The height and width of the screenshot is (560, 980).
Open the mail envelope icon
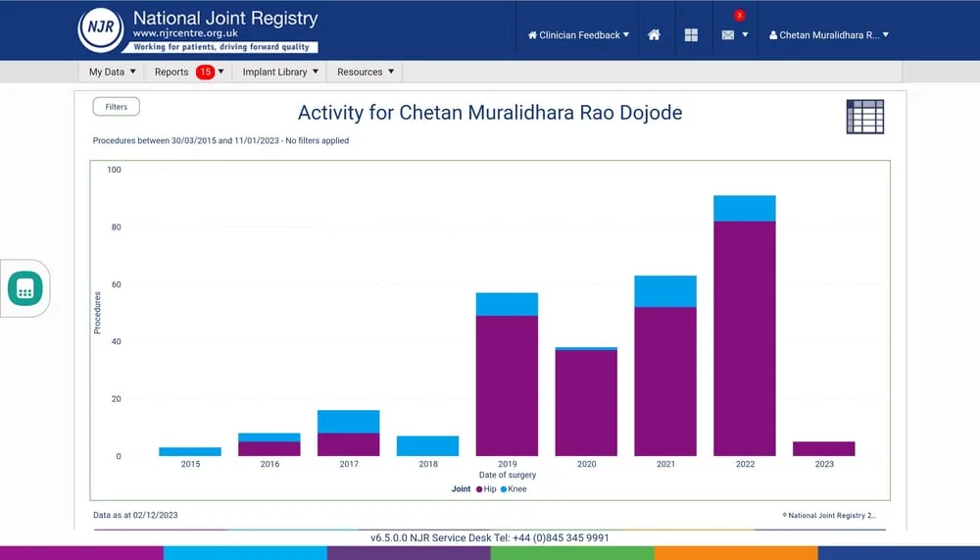pyautogui.click(x=727, y=35)
